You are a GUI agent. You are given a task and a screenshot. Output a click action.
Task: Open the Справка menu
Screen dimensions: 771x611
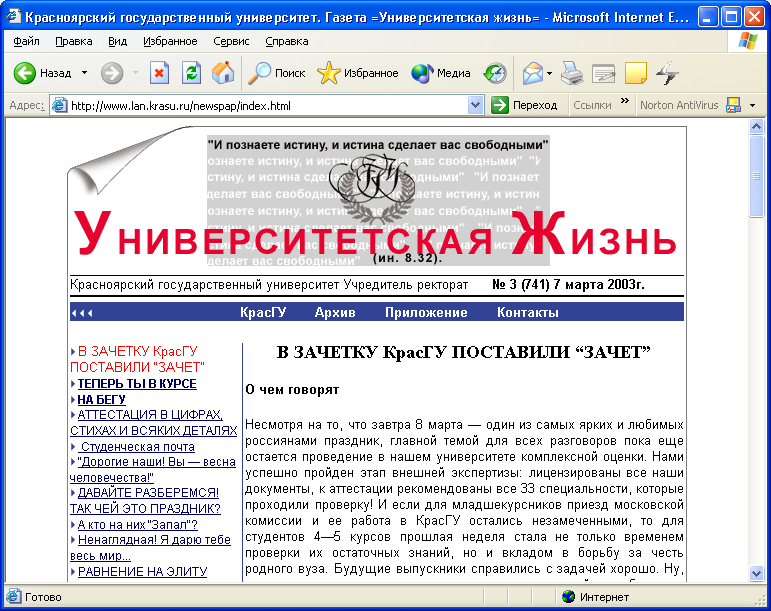(x=287, y=41)
